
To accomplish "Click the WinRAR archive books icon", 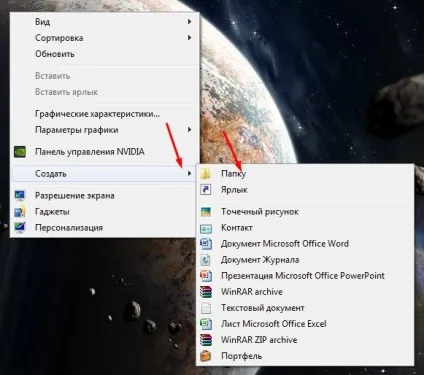I will coord(206,292).
